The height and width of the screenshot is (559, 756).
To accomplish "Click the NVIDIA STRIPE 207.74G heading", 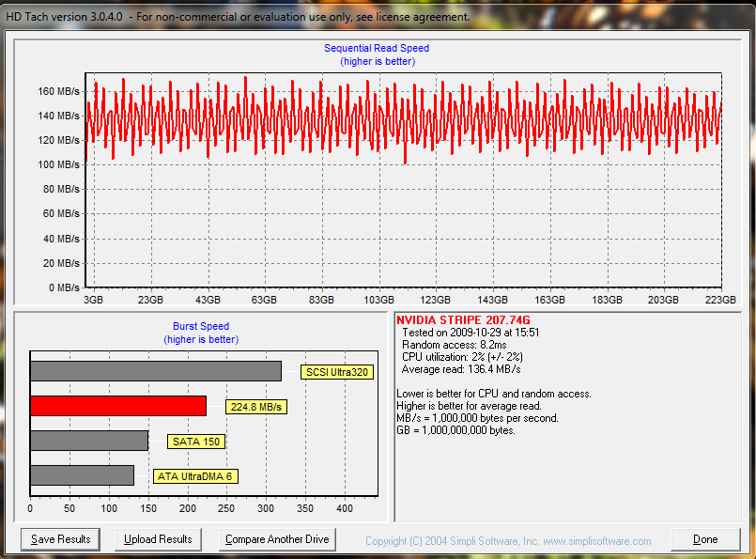I will pyautogui.click(x=463, y=319).
